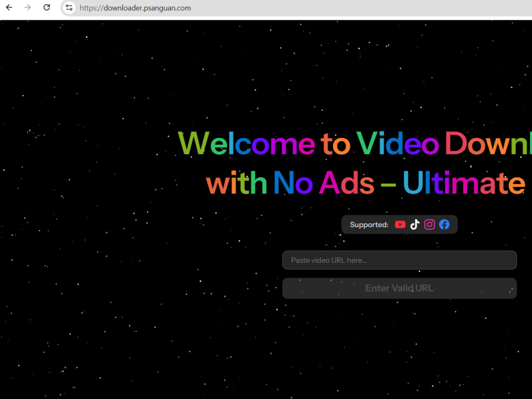Click the browser back arrow
Viewport: 532px width, 399px height.
pos(9,7)
